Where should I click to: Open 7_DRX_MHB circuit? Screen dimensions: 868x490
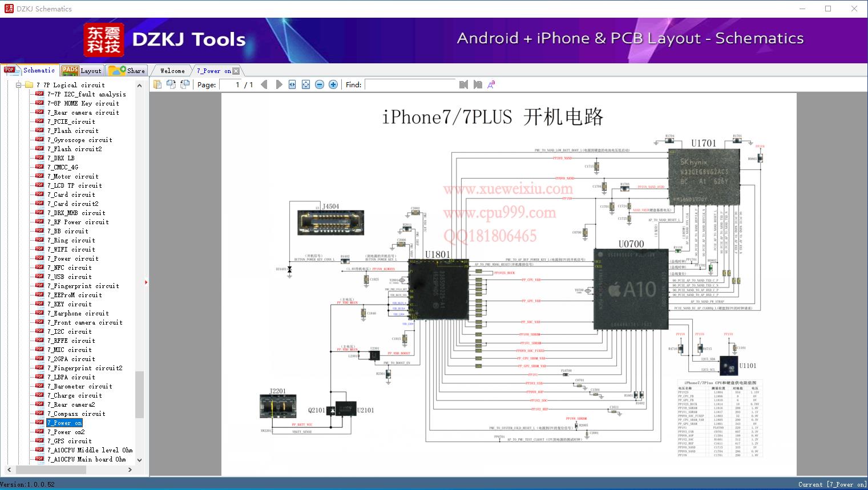point(76,213)
